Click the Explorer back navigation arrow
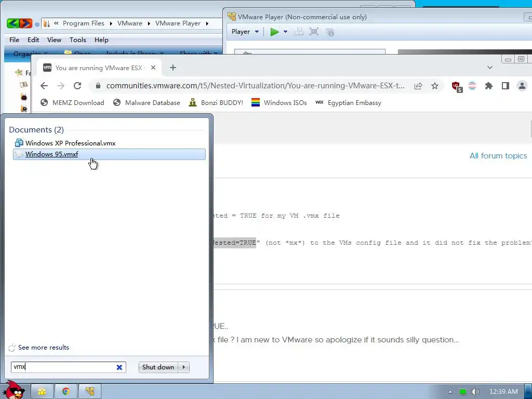The image size is (532, 399). point(13,23)
